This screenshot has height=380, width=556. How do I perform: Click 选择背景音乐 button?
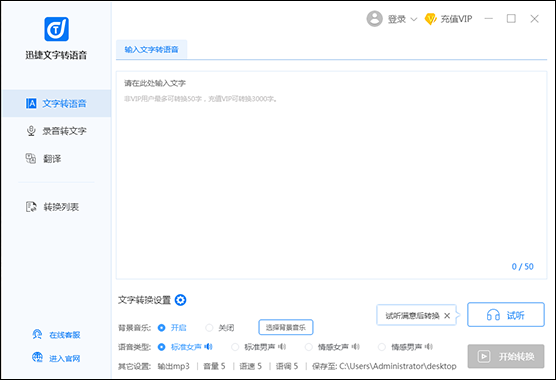285,327
